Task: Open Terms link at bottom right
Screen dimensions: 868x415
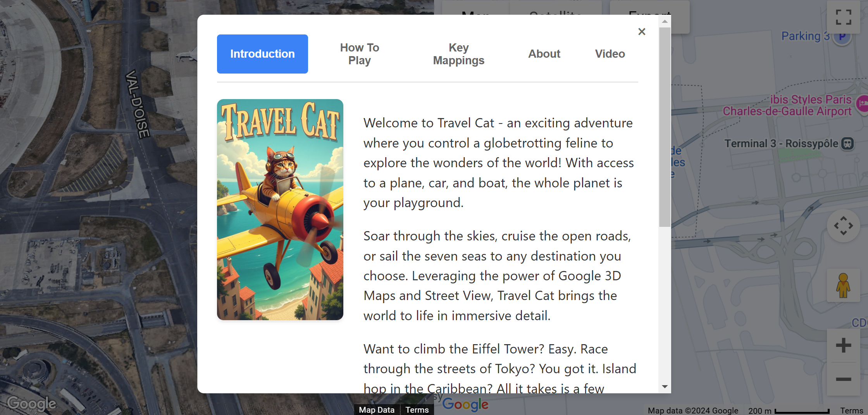Action: pyautogui.click(x=851, y=410)
